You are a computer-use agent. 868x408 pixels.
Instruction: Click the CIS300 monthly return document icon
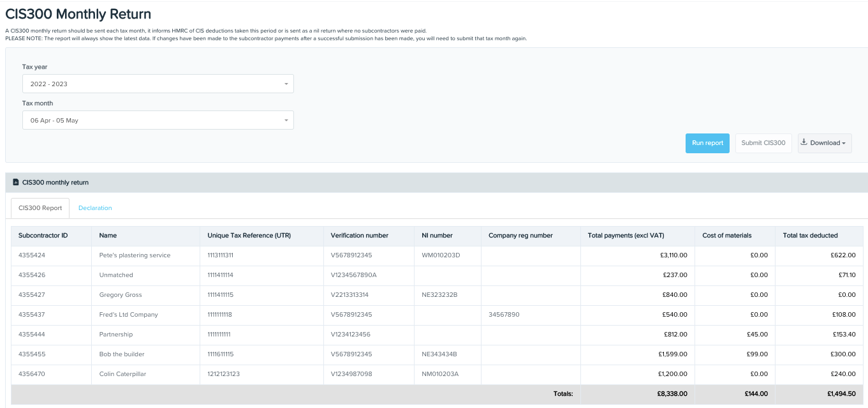point(16,183)
